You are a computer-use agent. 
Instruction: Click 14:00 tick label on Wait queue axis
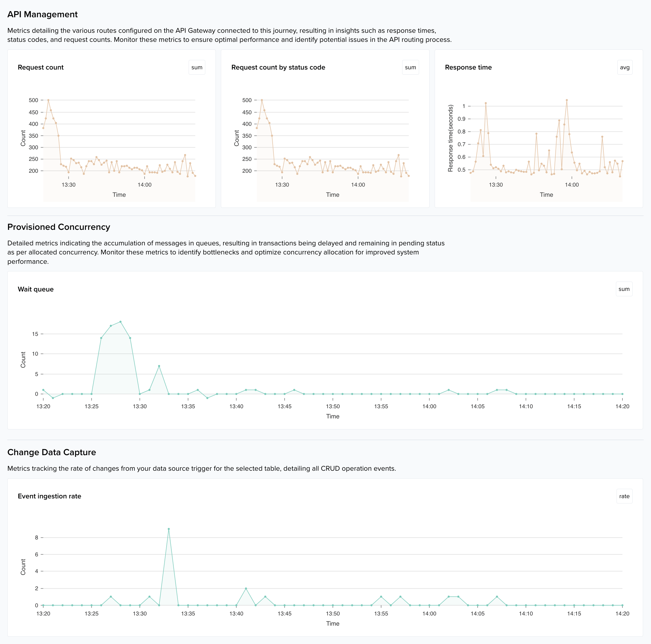coord(429,407)
